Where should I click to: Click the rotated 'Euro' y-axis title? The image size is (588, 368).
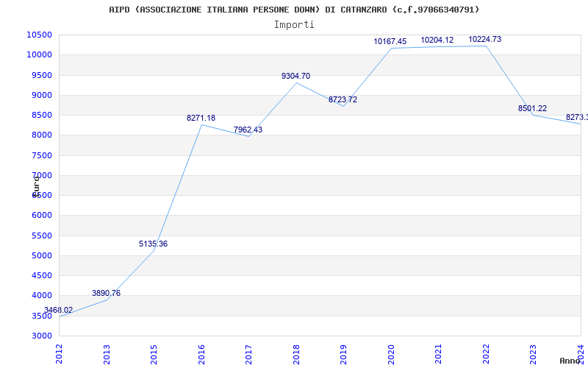click(x=36, y=186)
